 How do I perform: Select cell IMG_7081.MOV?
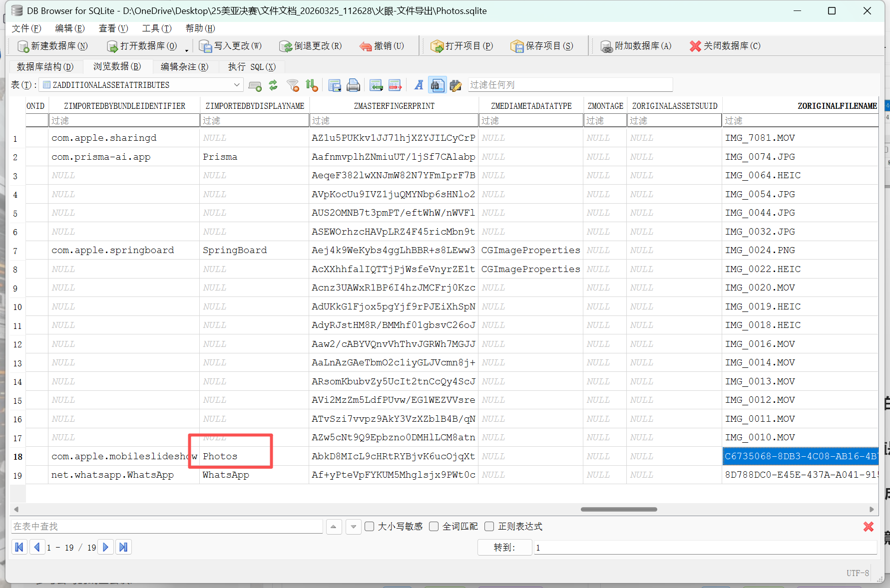(x=800, y=138)
